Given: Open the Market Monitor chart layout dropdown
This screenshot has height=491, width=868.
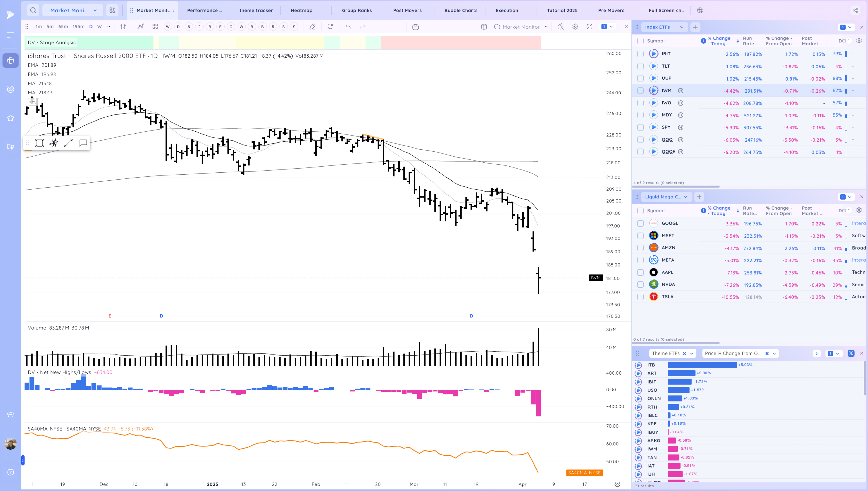Looking at the screenshot, I should pyautogui.click(x=521, y=27).
